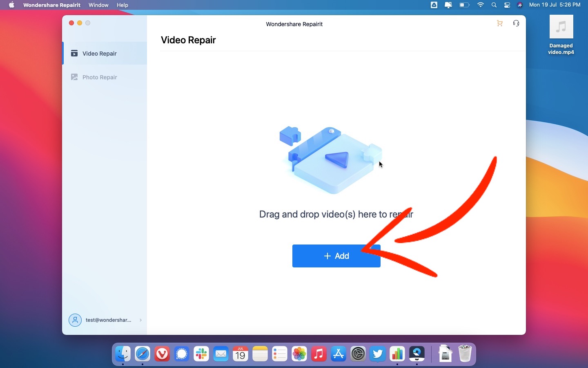Launch Safari from the Dock
This screenshot has height=368, width=588.
tap(143, 354)
